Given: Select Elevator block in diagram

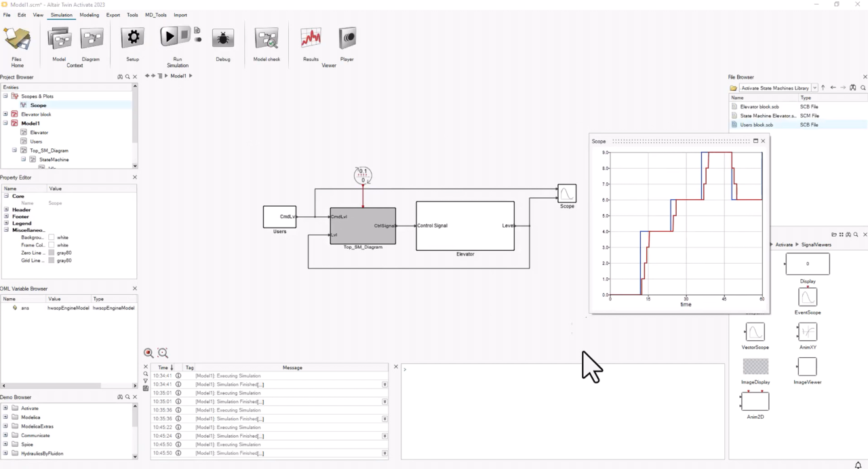Looking at the screenshot, I should pos(465,226).
